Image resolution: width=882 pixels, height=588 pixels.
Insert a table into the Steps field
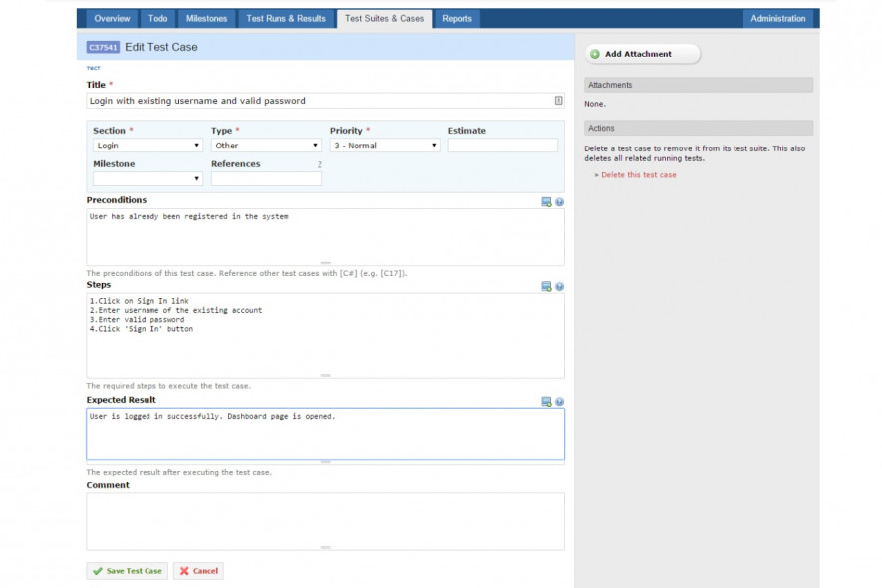click(546, 287)
